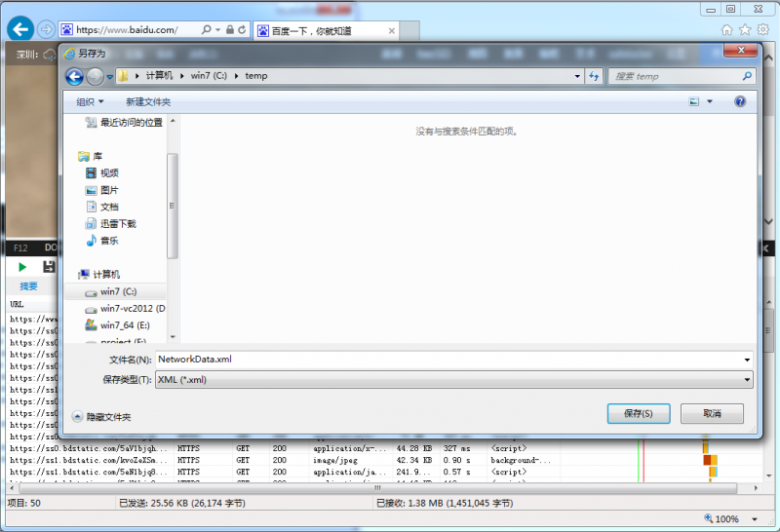Screen dimensions: 780x532
Task: Expand the arrow after 计算机 breadcrumb
Action: click(182, 76)
